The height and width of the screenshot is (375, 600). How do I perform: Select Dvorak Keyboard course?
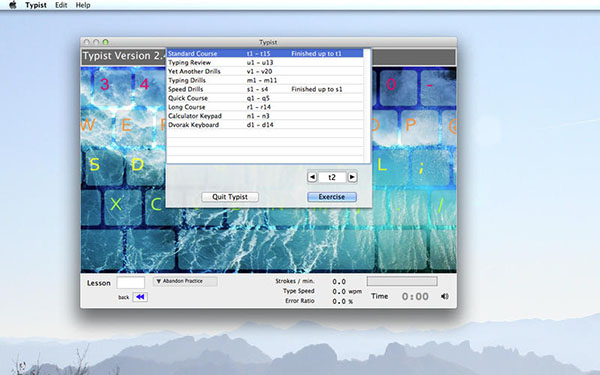coord(265,125)
